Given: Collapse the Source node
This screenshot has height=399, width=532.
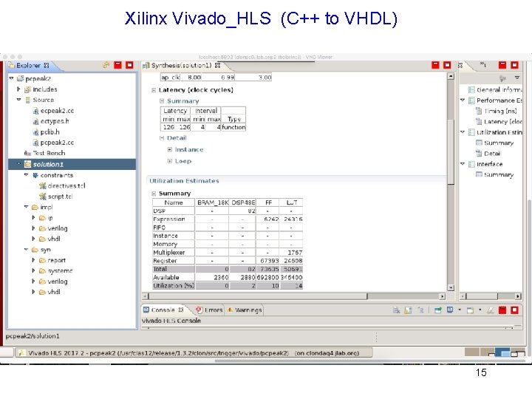Looking at the screenshot, I should [18, 100].
